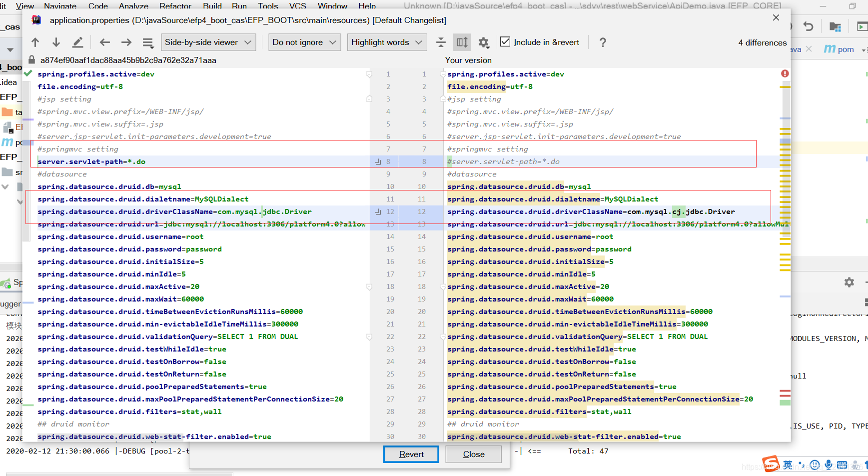This screenshot has width=868, height=476.
Task: Open Sogou soft keyboard icon
Action: pyautogui.click(x=842, y=465)
